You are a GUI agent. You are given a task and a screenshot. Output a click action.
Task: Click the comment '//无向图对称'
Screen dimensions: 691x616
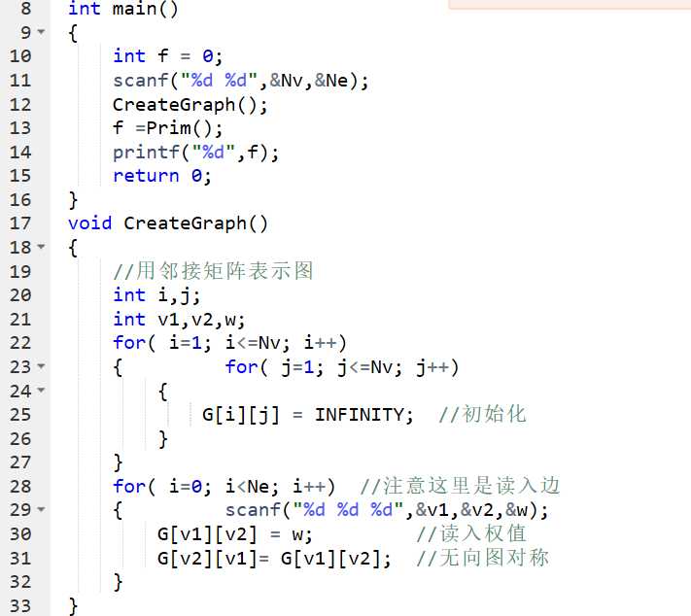[483, 558]
